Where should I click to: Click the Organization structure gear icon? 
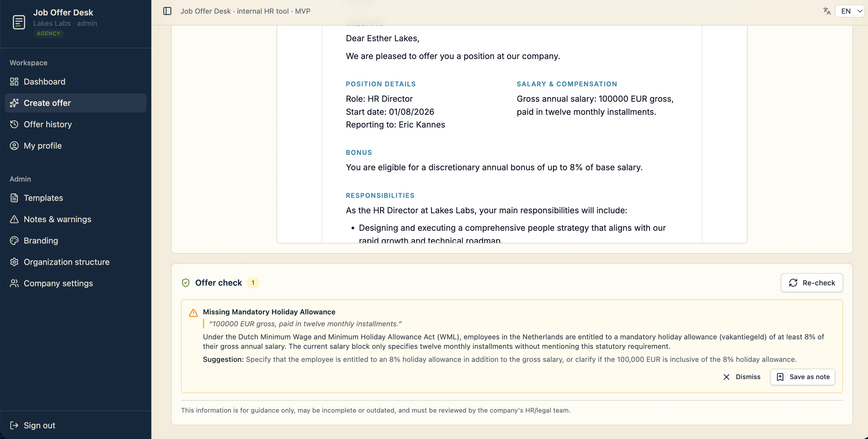pyautogui.click(x=14, y=262)
